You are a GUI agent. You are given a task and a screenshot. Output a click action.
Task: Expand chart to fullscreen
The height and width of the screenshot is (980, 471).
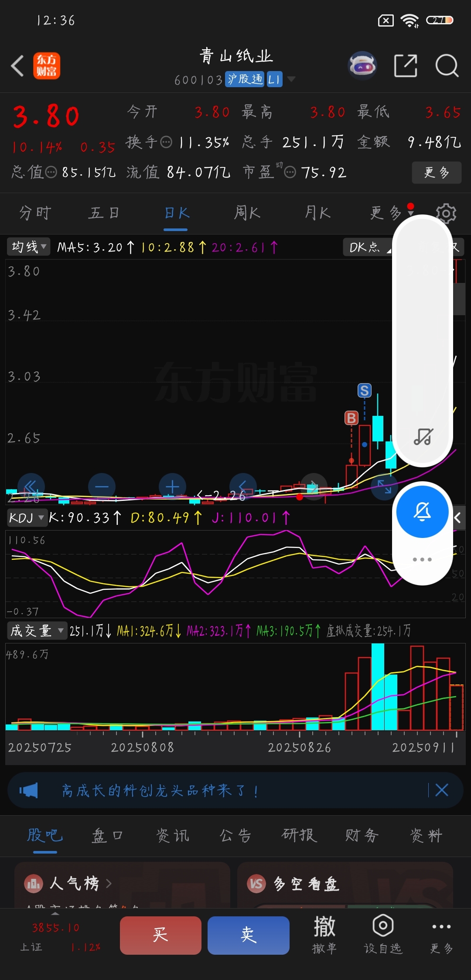(384, 487)
